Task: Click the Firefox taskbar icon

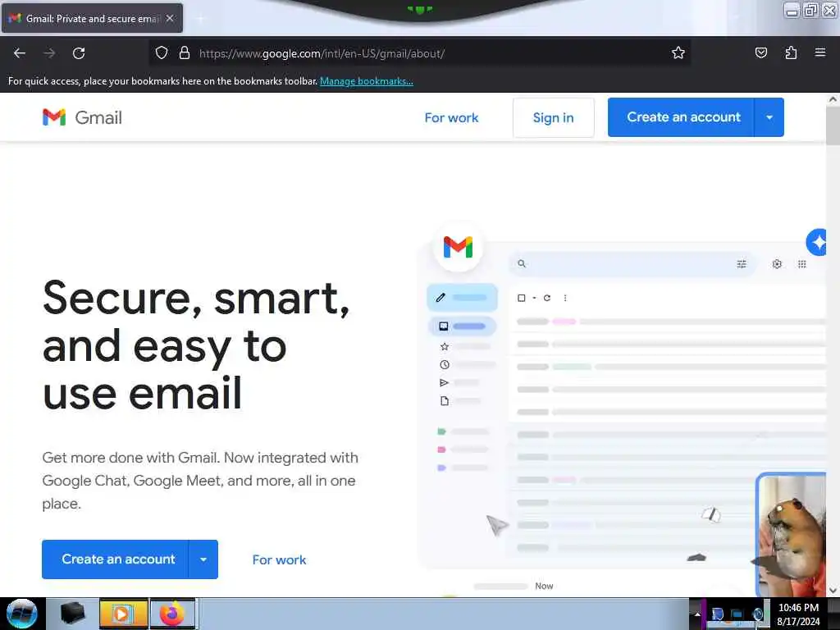Action: tap(172, 614)
